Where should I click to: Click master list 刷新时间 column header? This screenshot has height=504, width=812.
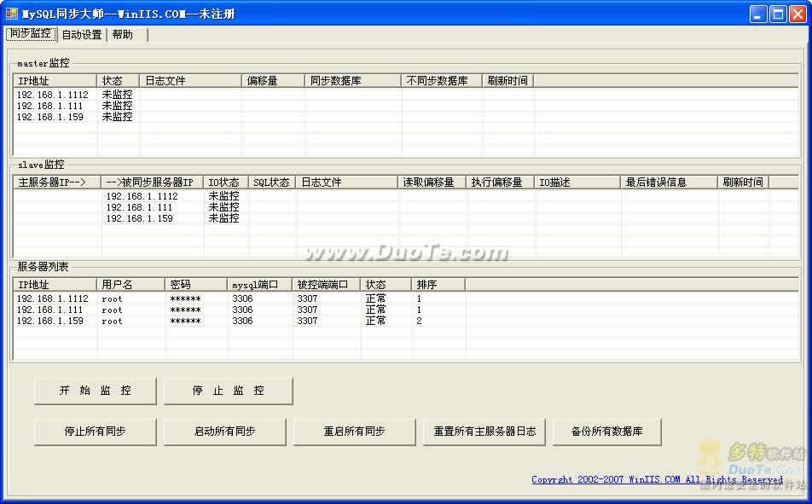(x=508, y=81)
